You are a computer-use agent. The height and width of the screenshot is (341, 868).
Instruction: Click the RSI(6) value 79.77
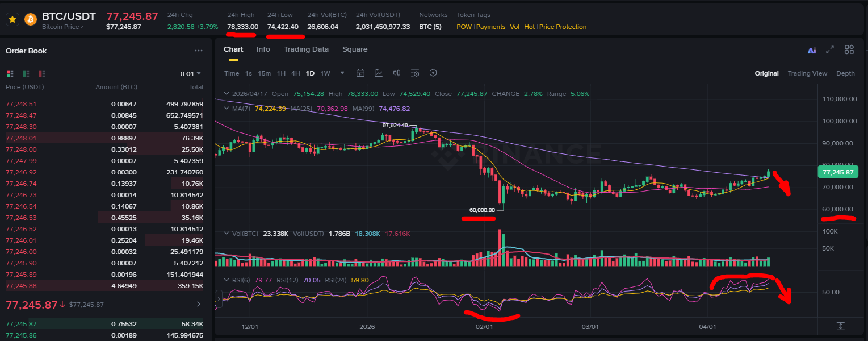pyautogui.click(x=263, y=280)
